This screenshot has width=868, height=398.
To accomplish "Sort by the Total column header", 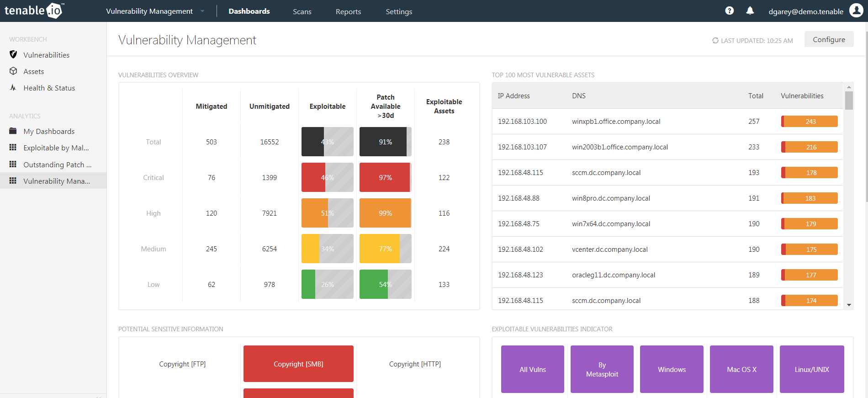I will (756, 96).
